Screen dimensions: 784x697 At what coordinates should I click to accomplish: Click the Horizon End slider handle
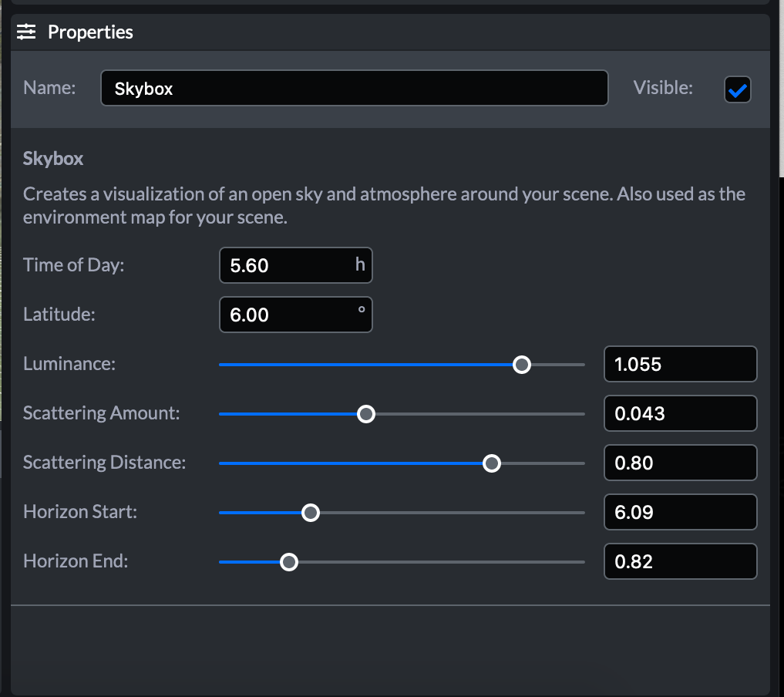point(289,561)
